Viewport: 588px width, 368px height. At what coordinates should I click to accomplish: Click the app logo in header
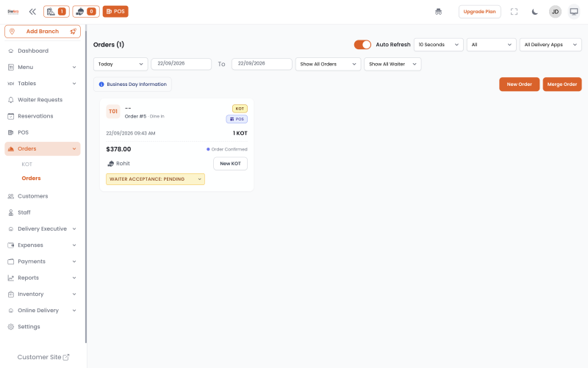(13, 12)
